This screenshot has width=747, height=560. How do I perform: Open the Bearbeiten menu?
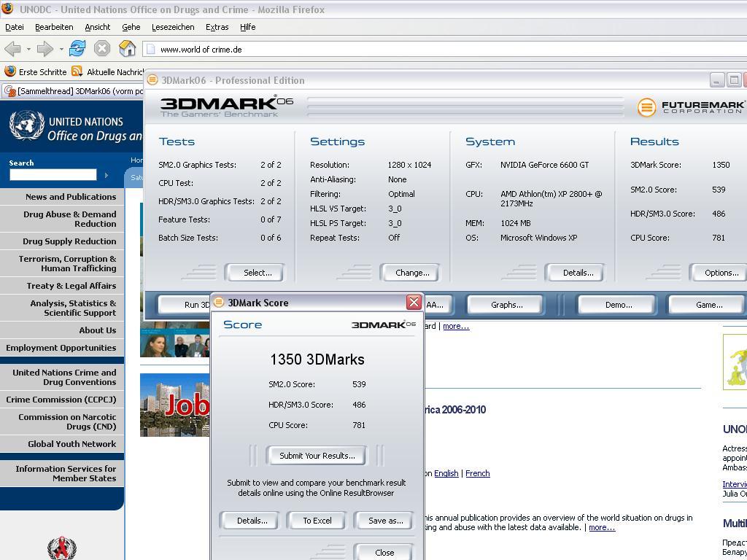pyautogui.click(x=54, y=27)
